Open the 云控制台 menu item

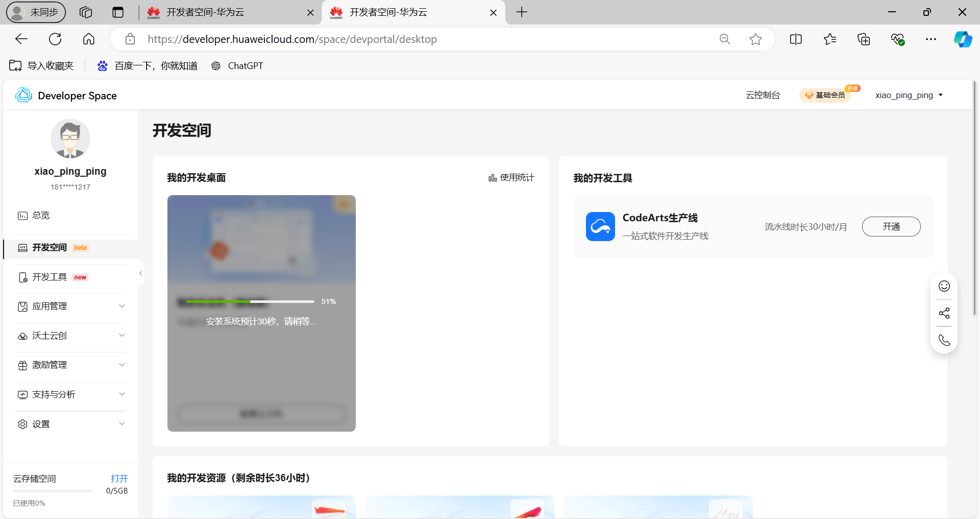763,95
